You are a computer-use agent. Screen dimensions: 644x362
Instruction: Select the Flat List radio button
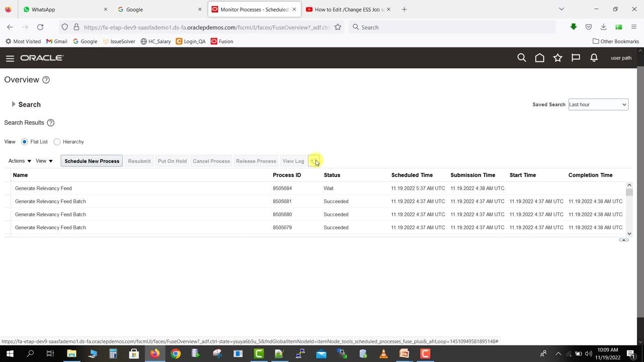24,142
